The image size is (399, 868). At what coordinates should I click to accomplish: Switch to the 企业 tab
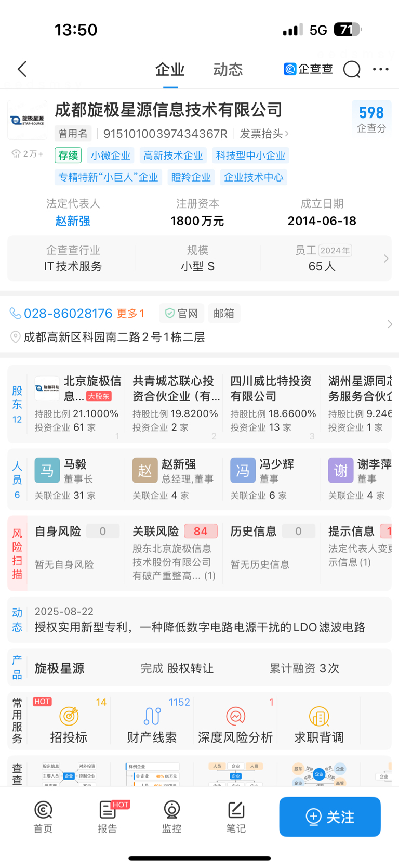[x=170, y=70]
